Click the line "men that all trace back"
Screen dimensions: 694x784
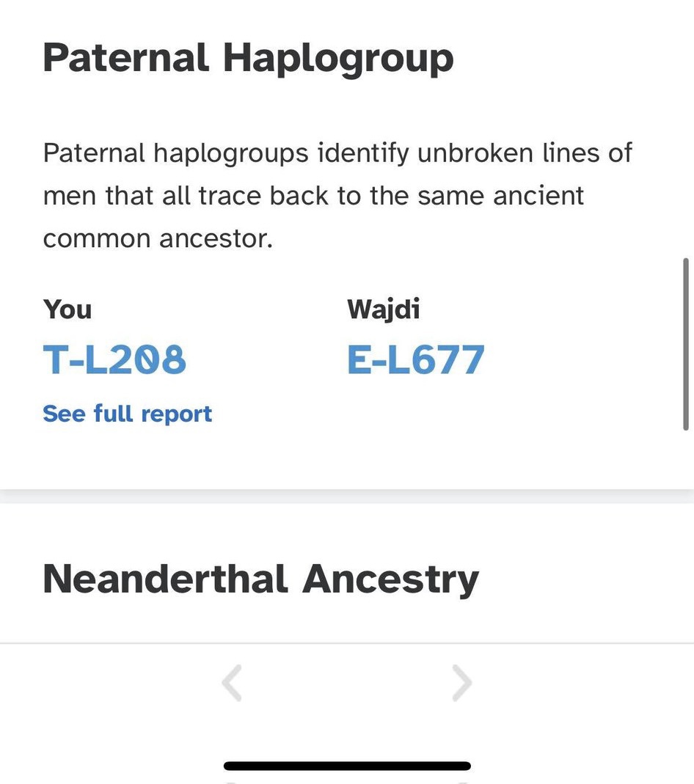click(313, 196)
